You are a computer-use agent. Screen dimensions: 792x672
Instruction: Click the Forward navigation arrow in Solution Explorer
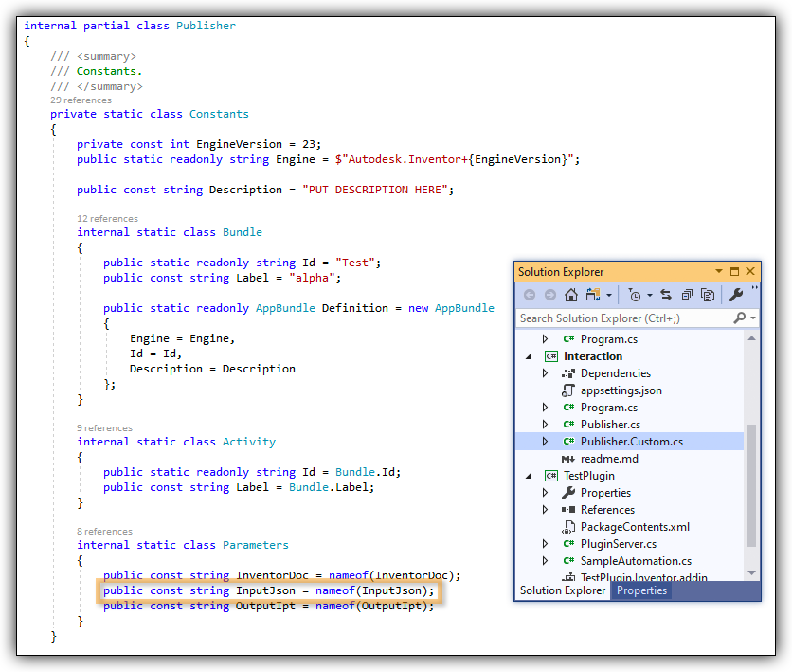(x=550, y=295)
